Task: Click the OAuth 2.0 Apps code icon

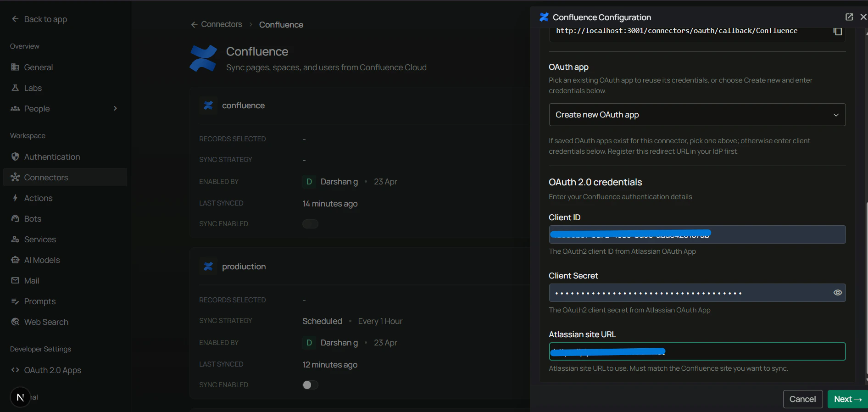Action: (x=15, y=370)
